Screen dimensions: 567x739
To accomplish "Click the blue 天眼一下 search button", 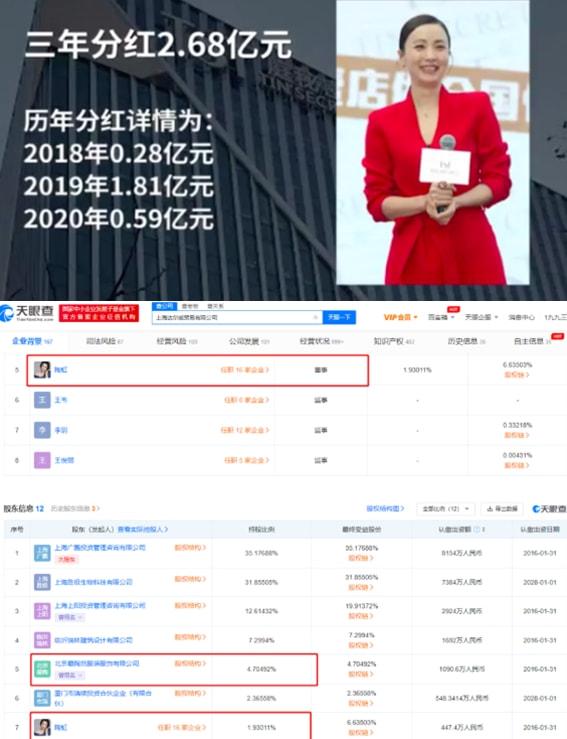I will point(339,317).
